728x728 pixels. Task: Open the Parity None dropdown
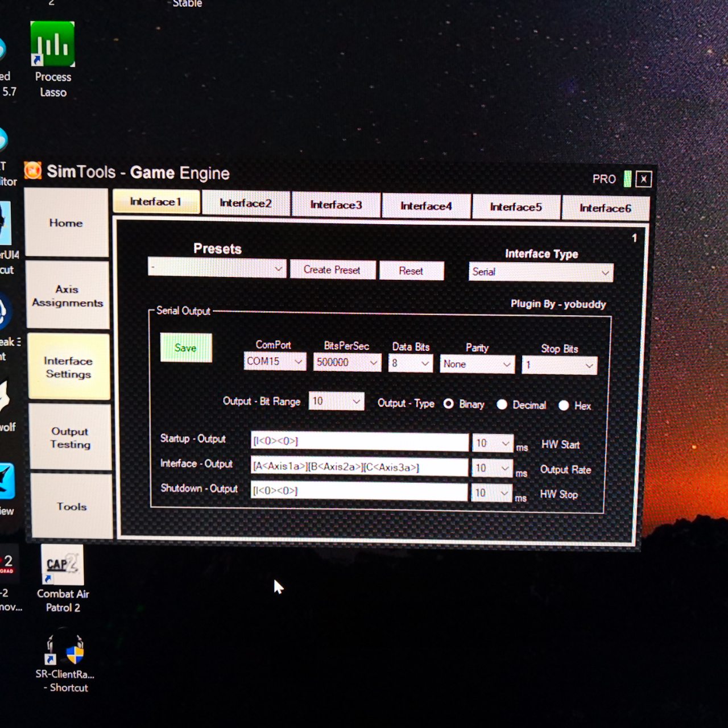(x=477, y=364)
